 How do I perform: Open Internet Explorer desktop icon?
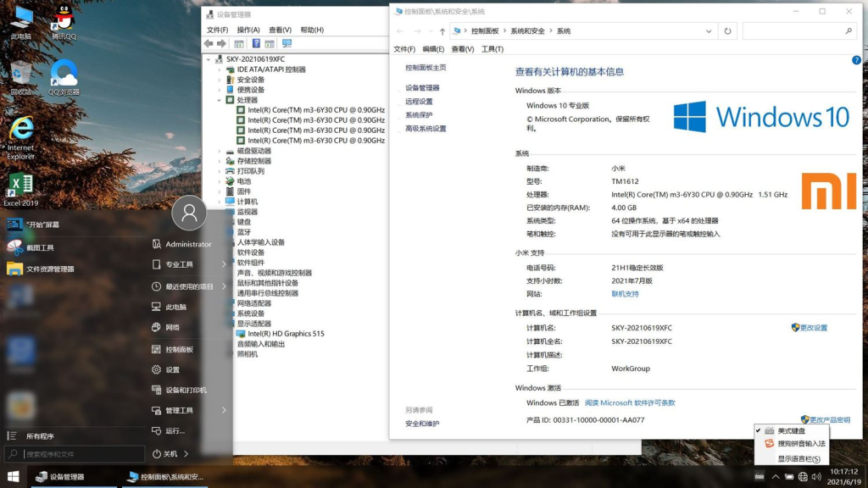point(20,138)
